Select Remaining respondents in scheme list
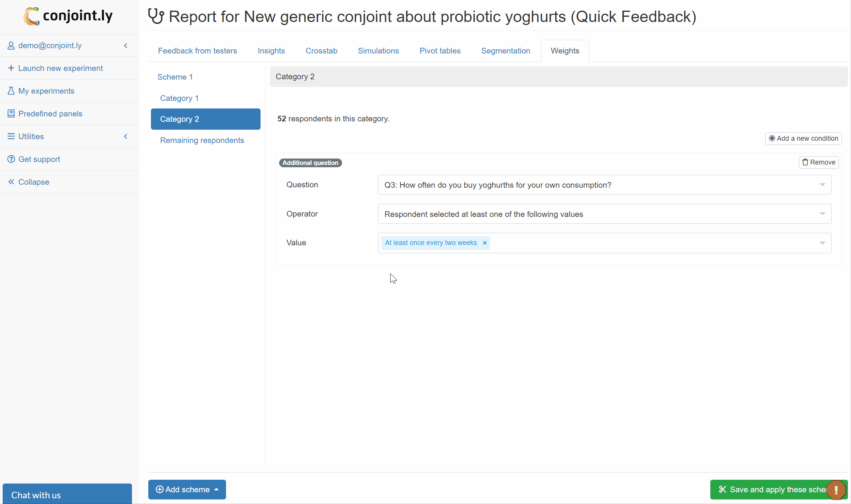The image size is (851, 504). coord(202,140)
